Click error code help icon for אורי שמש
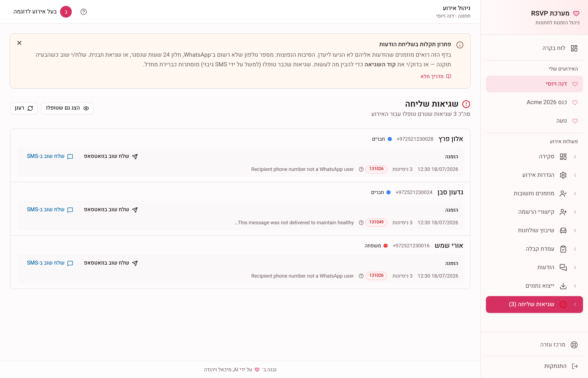 (361, 276)
